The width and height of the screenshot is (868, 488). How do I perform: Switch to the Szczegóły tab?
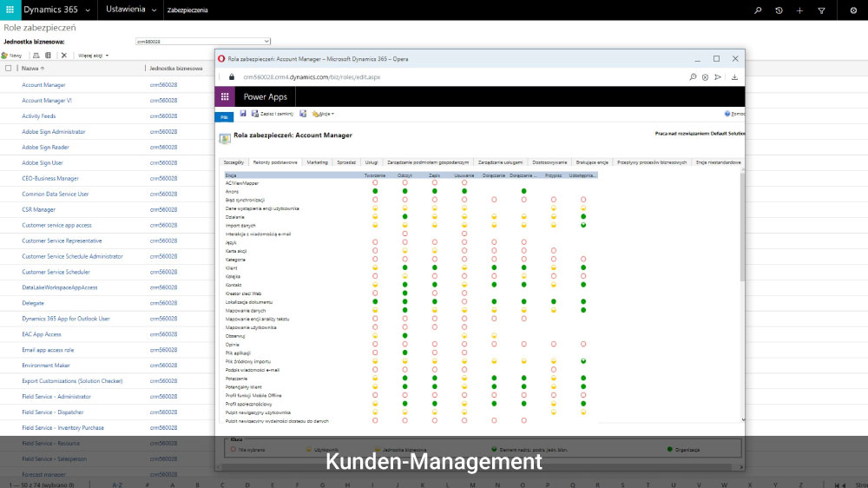click(x=233, y=162)
